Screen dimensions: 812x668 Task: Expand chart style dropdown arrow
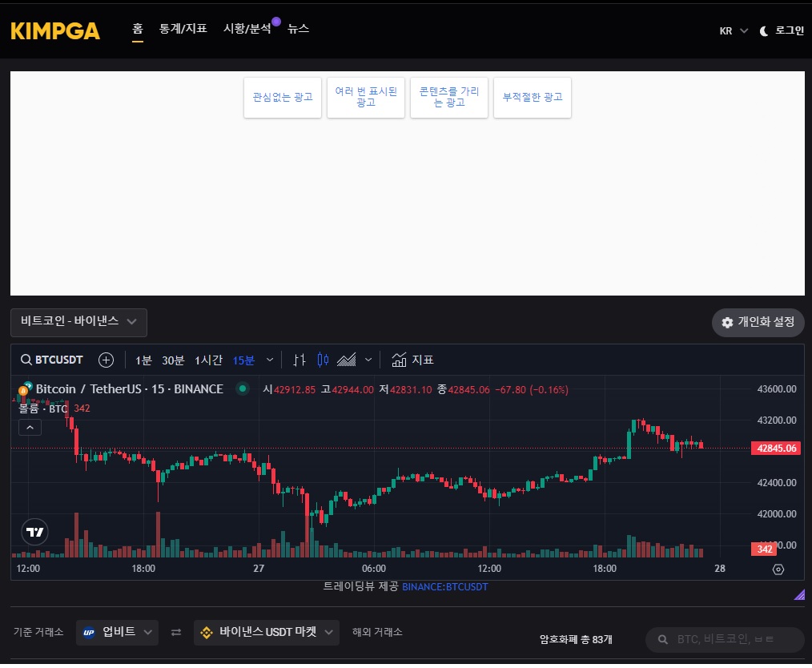pos(368,360)
